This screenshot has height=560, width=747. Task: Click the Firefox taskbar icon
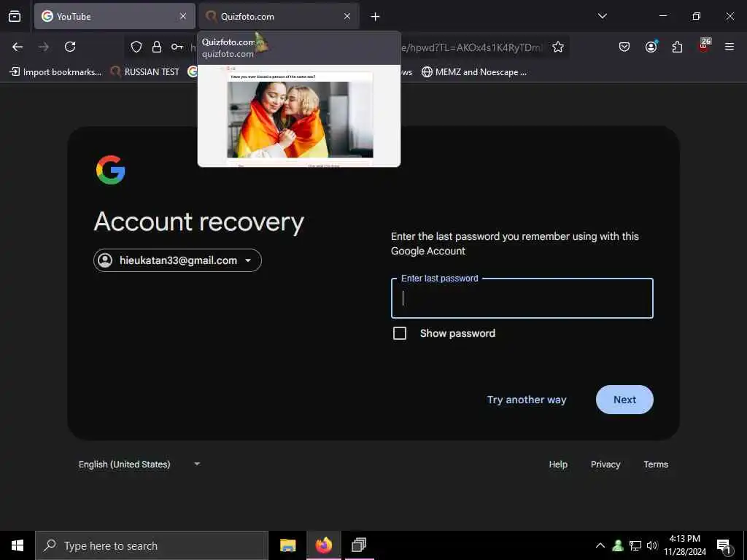[323, 545]
